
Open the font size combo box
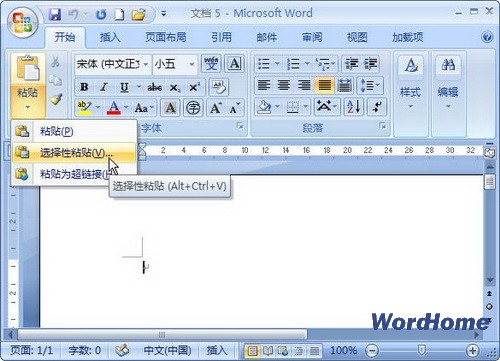click(174, 64)
